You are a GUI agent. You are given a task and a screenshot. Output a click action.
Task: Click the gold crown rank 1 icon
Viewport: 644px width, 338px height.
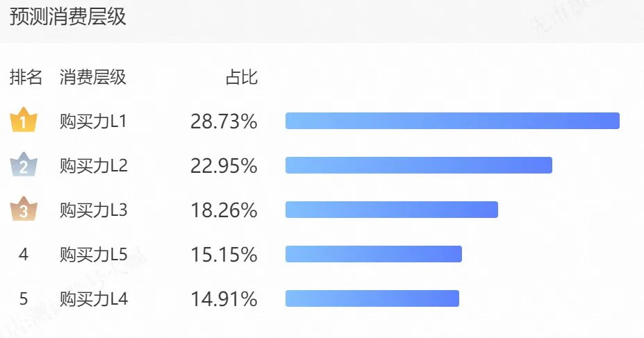pos(24,120)
